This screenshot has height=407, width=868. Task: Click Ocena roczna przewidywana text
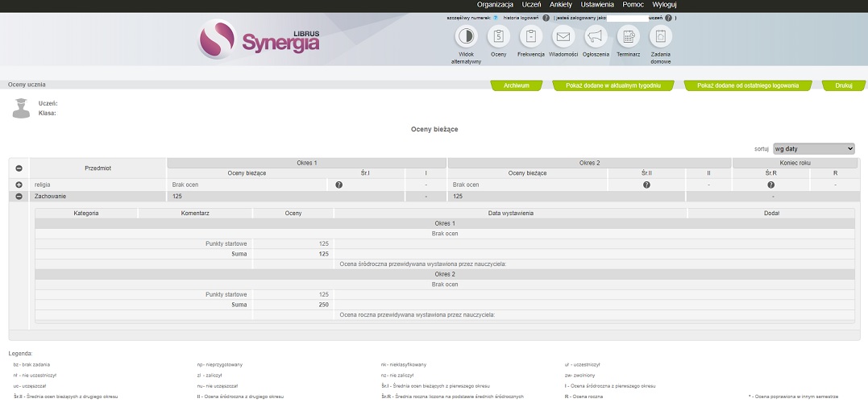click(417, 315)
